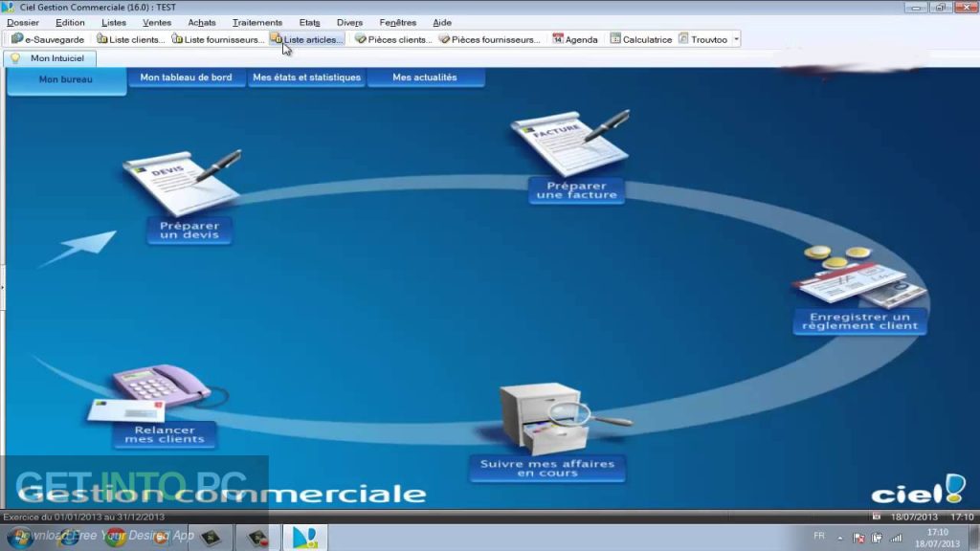
Task: Click the filing cabinet with magnifier icon
Action: coord(556,418)
